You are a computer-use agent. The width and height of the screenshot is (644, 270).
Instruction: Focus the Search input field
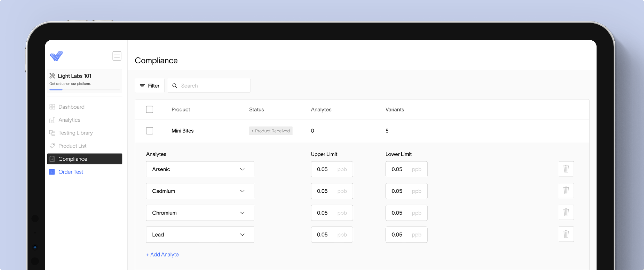(x=209, y=86)
